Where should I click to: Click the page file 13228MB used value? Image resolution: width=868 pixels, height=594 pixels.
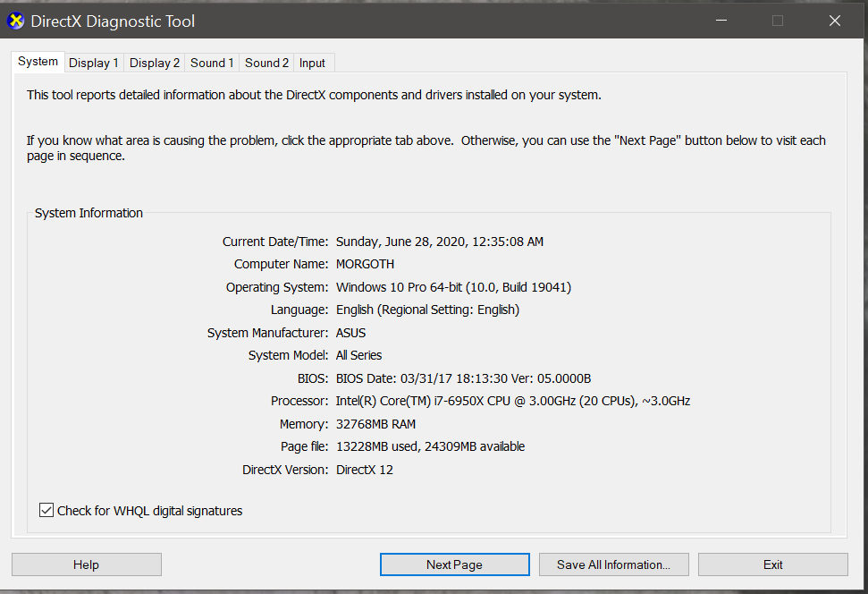pyautogui.click(x=430, y=446)
